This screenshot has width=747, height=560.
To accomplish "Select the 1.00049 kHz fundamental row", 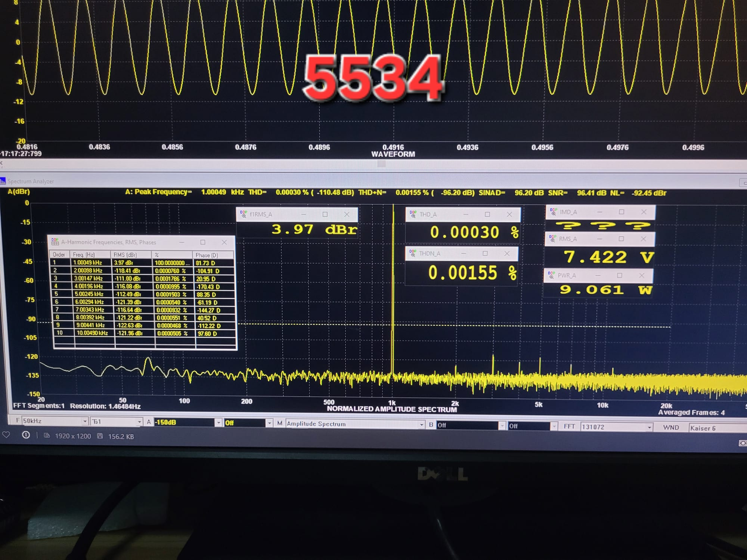I will (88, 262).
